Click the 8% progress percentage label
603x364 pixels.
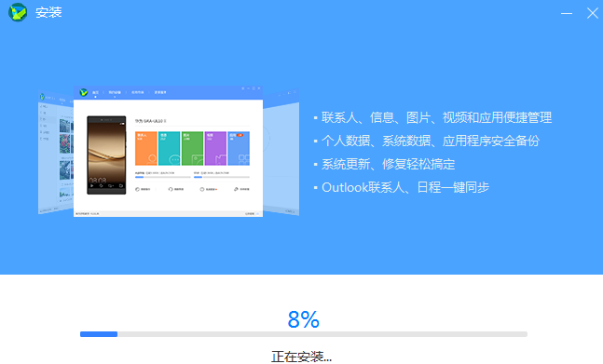tap(304, 319)
